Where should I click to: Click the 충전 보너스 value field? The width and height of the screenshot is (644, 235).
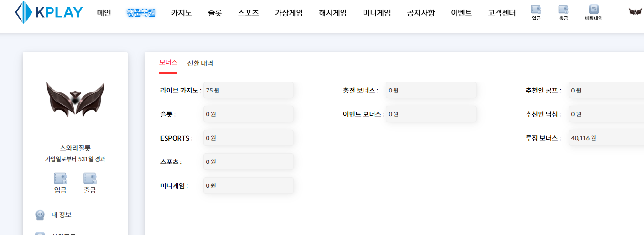431,90
